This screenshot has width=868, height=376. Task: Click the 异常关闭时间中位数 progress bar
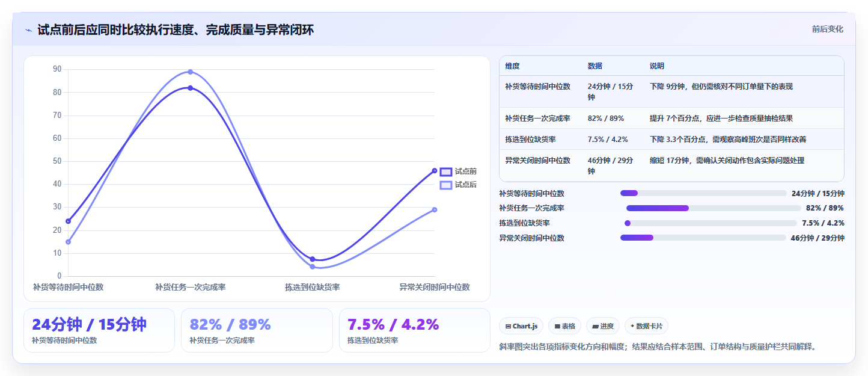[x=703, y=238]
